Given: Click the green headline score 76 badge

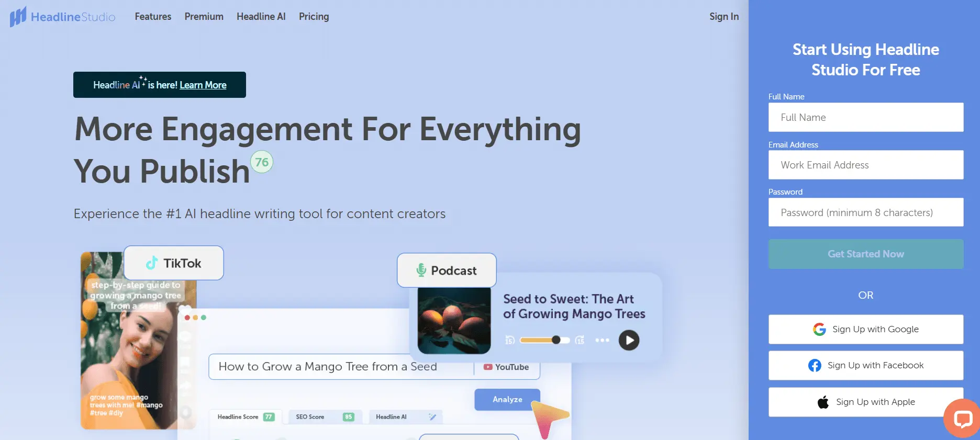Looking at the screenshot, I should (x=262, y=162).
